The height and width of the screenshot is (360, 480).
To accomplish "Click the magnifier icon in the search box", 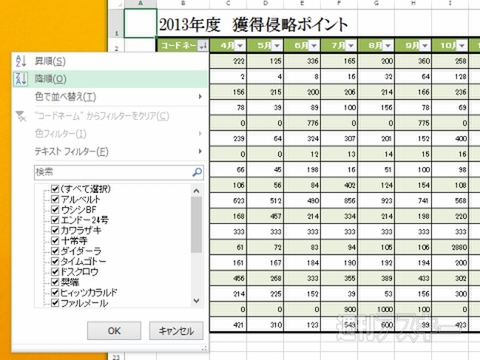I will [197, 172].
